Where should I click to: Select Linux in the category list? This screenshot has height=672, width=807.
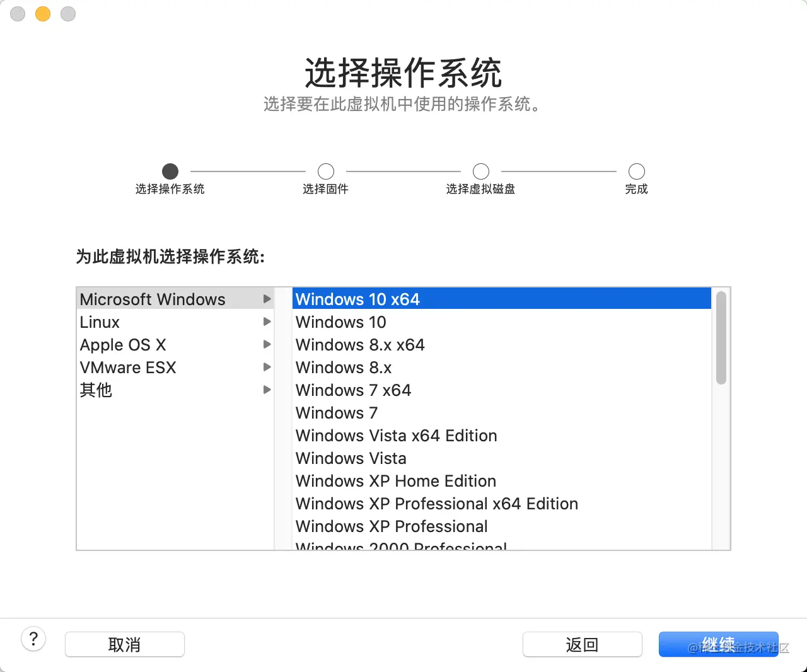tap(175, 322)
